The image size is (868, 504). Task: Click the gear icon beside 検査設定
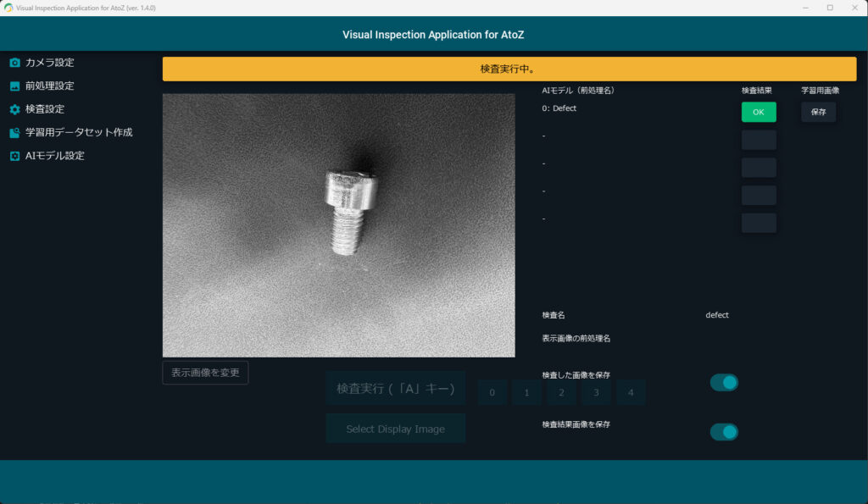click(x=14, y=109)
